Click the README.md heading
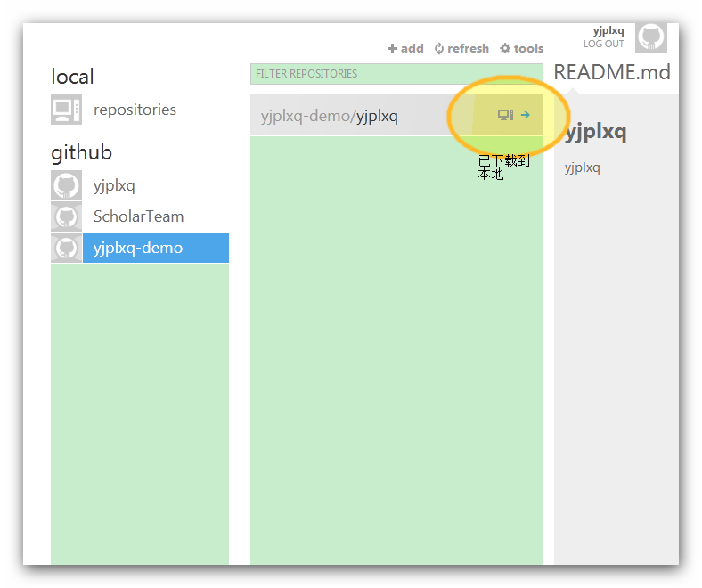The height and width of the screenshot is (588, 702). (x=612, y=72)
